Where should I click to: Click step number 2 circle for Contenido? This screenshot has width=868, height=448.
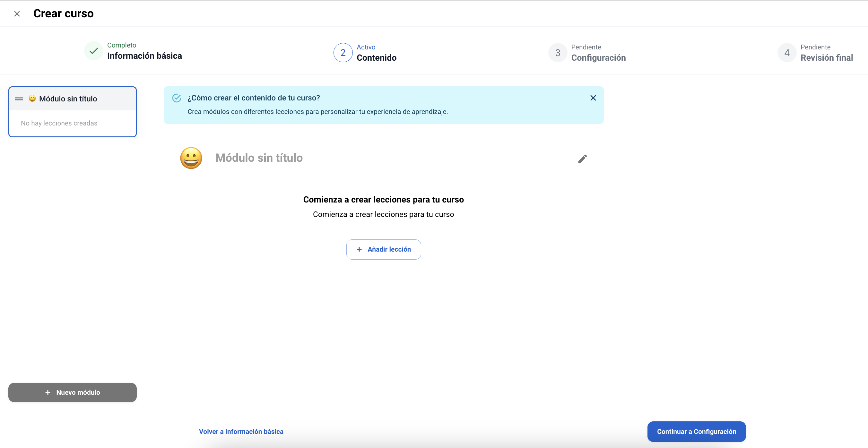pyautogui.click(x=343, y=53)
